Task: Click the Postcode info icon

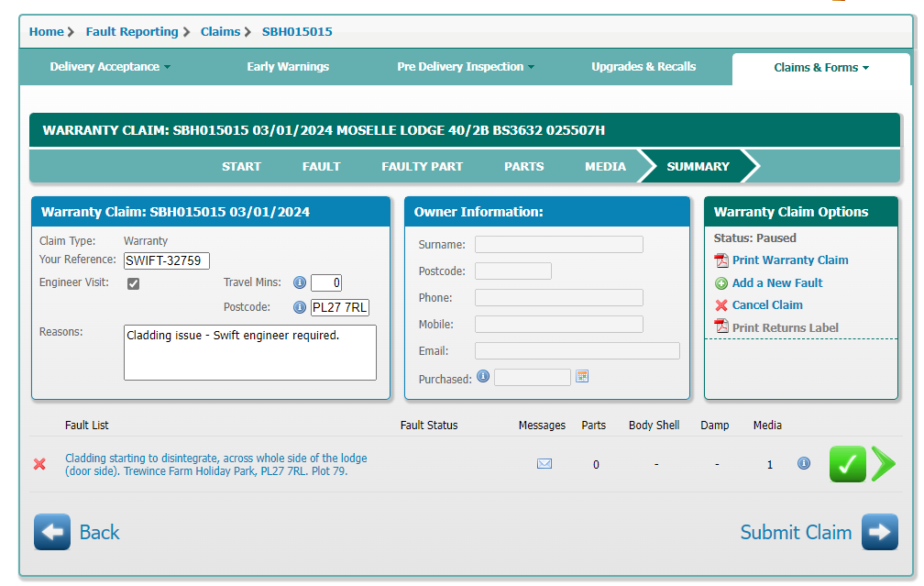Action: click(x=299, y=307)
